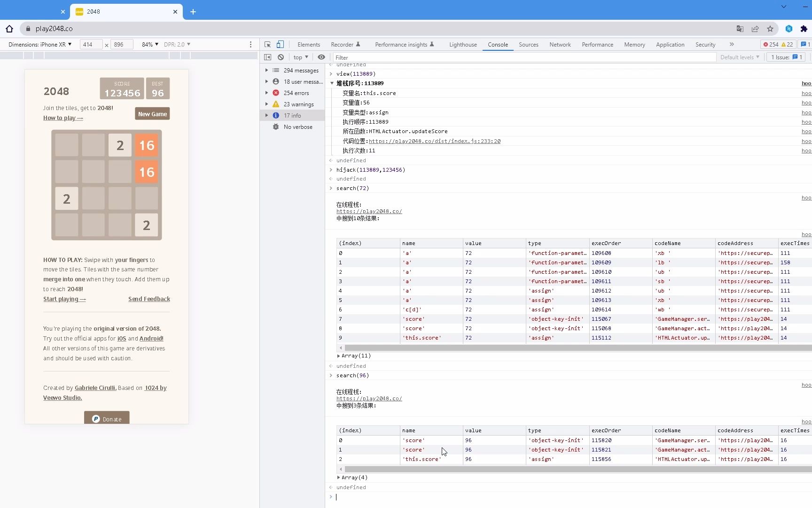
Task: Open the Elements tab
Action: (309, 44)
